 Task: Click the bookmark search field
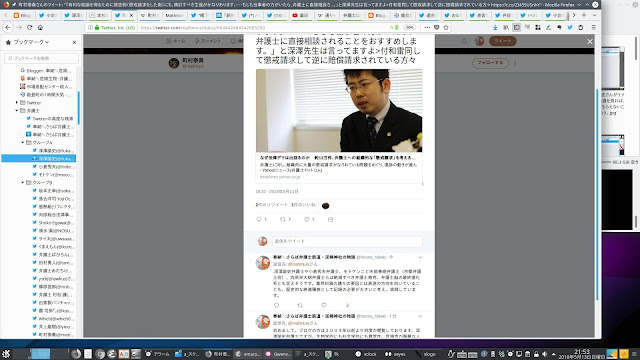coord(41,58)
